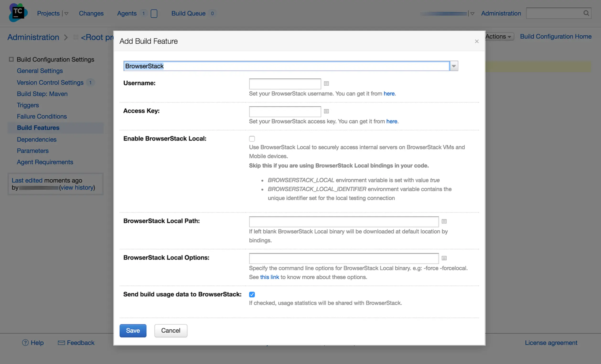Uncheck Send build usage data to BrowserStack
Image resolution: width=601 pixels, height=364 pixels.
point(252,294)
